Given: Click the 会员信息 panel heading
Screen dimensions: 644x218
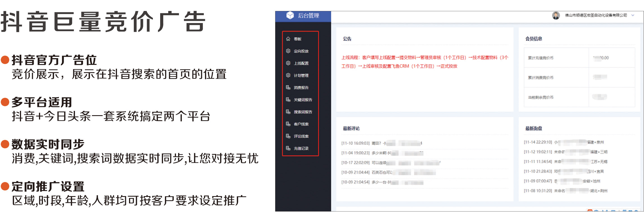Looking at the screenshot, I should pyautogui.click(x=533, y=39).
